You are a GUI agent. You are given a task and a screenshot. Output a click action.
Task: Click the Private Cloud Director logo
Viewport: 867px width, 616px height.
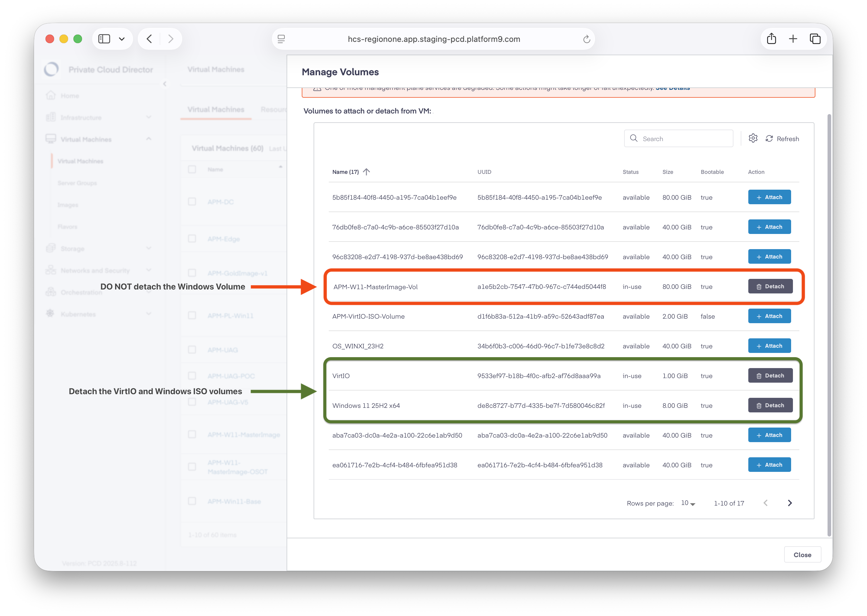[x=51, y=69]
